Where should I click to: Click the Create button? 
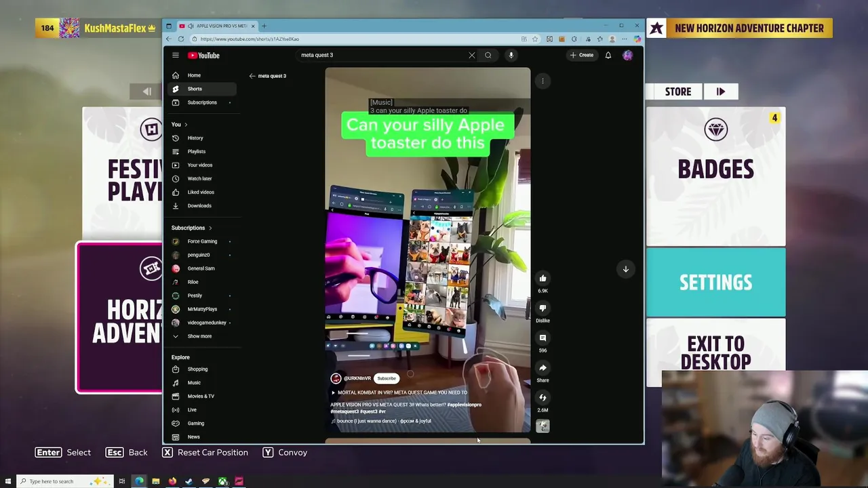coord(582,55)
